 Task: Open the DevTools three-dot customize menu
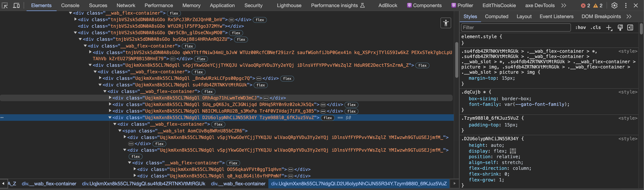[626, 5]
